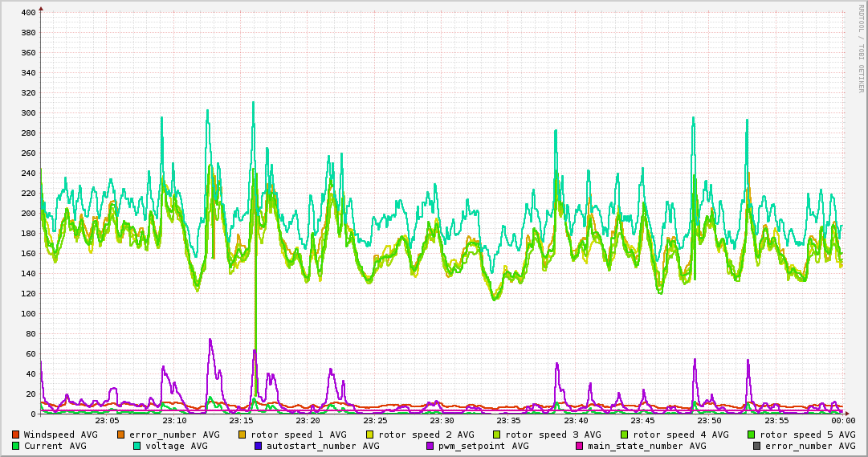Click the 23:30 time axis label
The width and height of the screenshot is (868, 457).
442,421
